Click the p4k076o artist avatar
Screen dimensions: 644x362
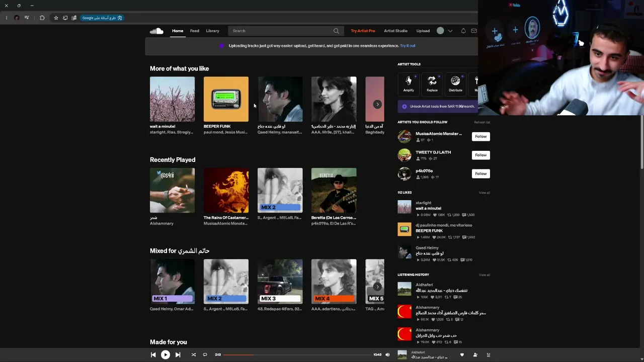click(x=405, y=174)
